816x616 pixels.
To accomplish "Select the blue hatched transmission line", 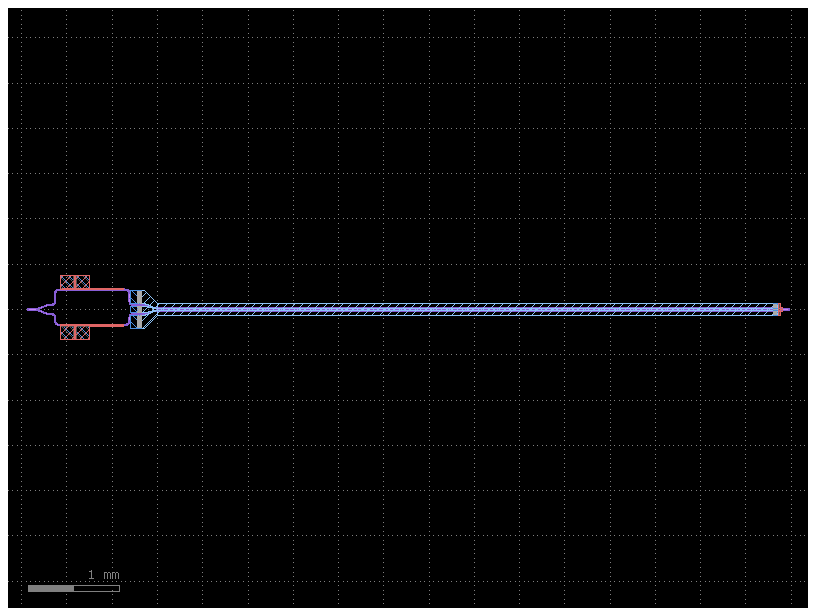I will point(400,309).
